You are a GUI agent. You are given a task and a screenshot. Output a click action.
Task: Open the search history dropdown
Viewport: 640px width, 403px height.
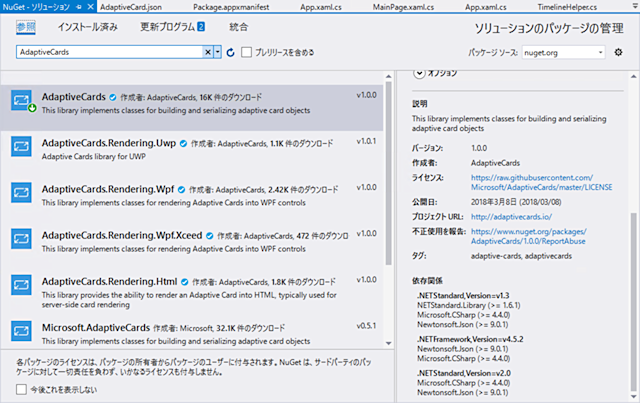[217, 52]
